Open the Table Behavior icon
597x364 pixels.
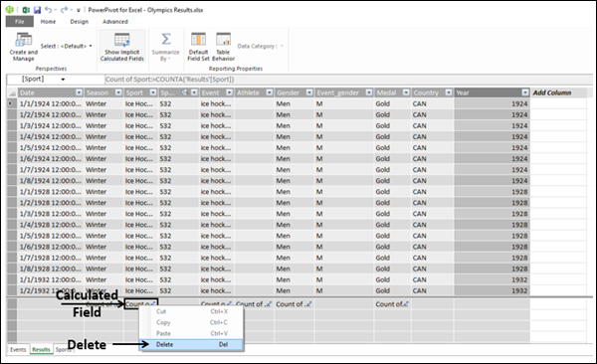coord(223,39)
